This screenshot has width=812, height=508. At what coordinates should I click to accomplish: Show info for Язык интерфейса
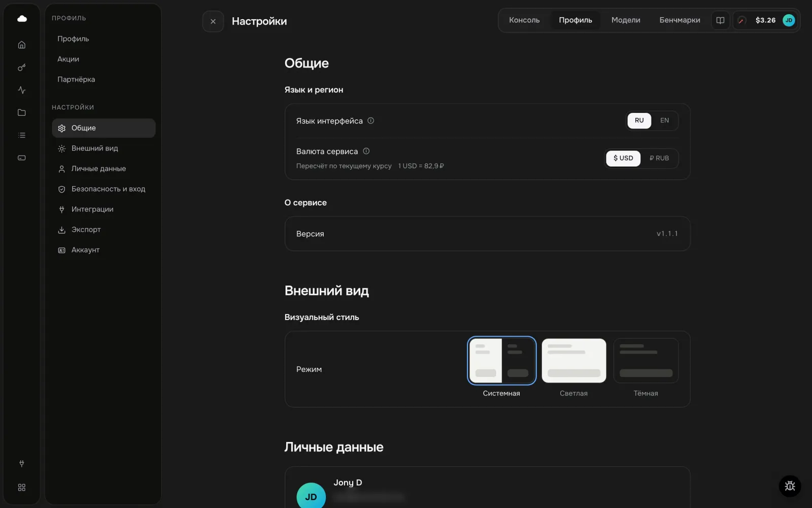tap(370, 121)
